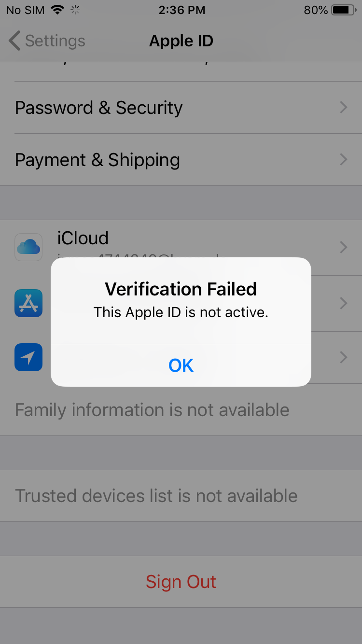The image size is (362, 644).
Task: Tap the Verification Failed alert title
Action: tap(181, 289)
